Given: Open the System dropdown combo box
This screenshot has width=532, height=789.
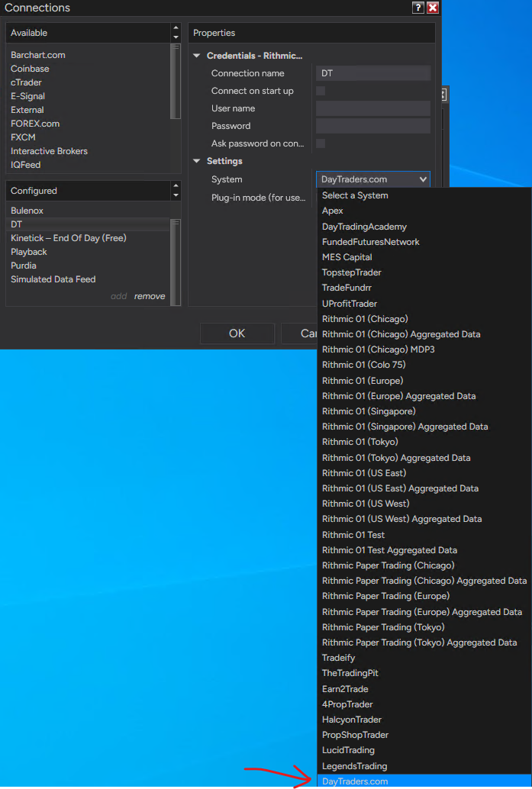Looking at the screenshot, I should (373, 179).
